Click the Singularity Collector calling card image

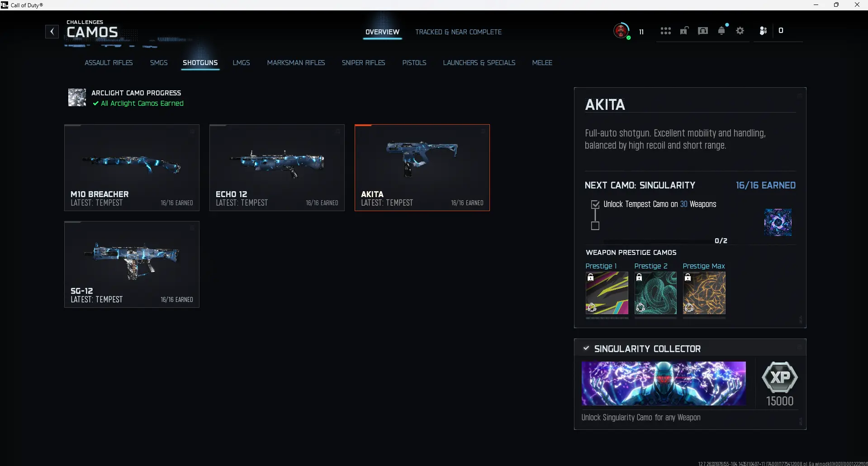point(664,383)
